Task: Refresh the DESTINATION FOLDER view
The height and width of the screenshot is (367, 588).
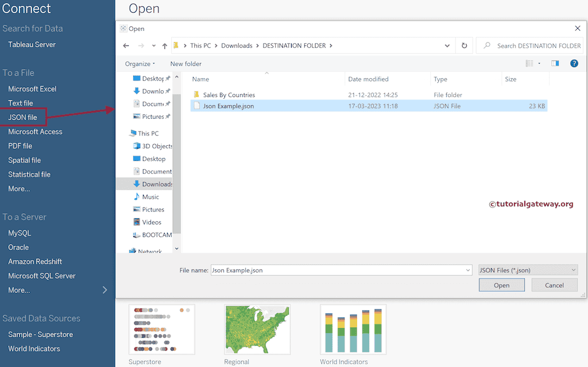Action: point(464,45)
